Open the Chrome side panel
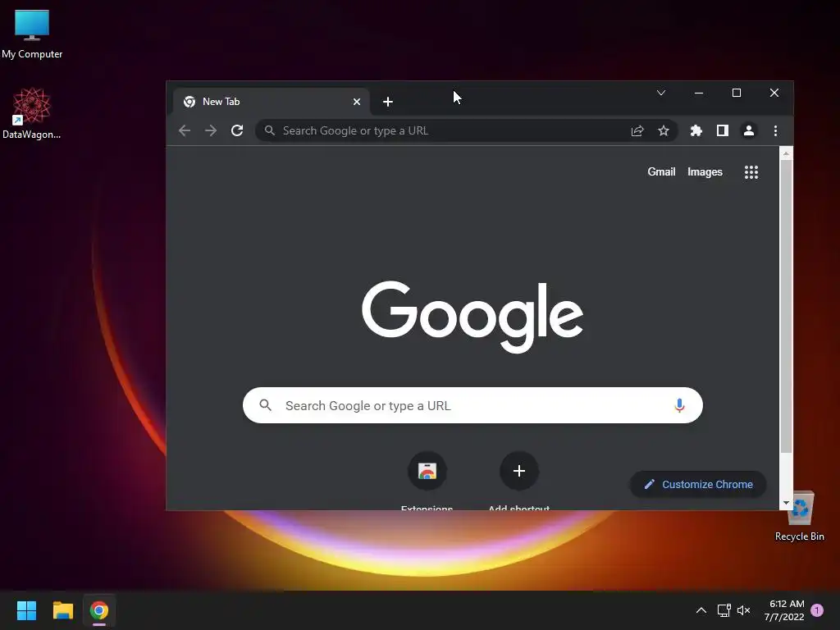Screen dimensions: 840x630 (722, 130)
